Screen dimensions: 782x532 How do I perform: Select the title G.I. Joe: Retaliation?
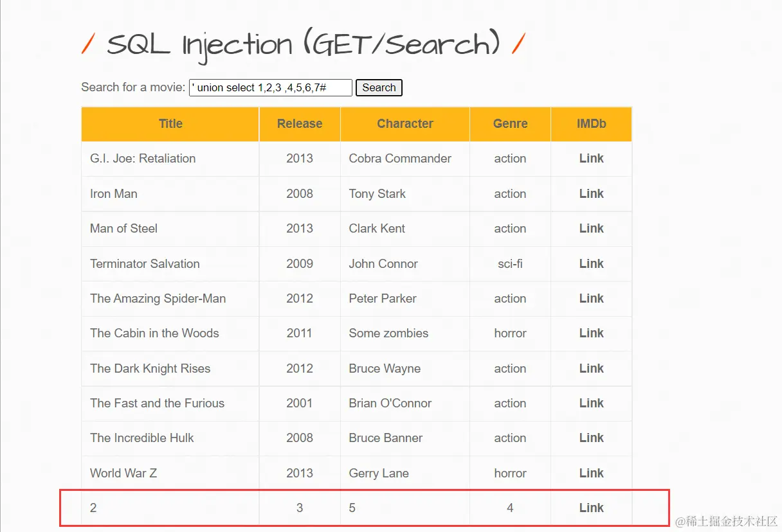[x=143, y=159]
